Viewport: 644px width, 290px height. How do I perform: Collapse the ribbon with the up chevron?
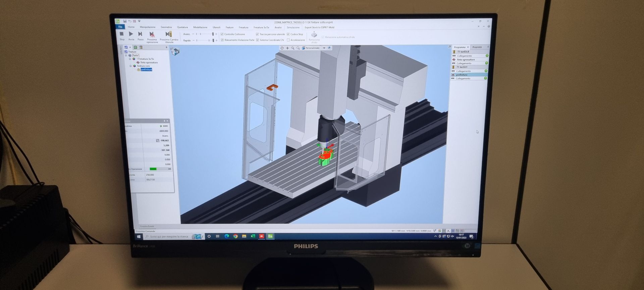[484, 26]
